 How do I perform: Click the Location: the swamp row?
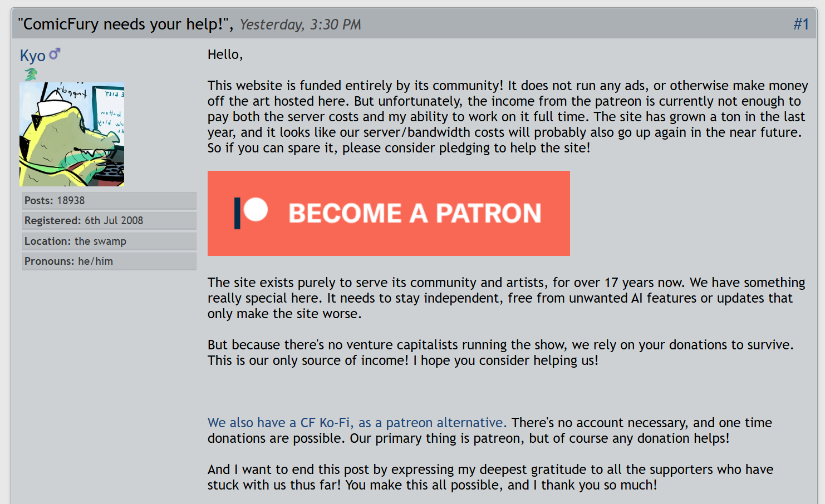(109, 241)
